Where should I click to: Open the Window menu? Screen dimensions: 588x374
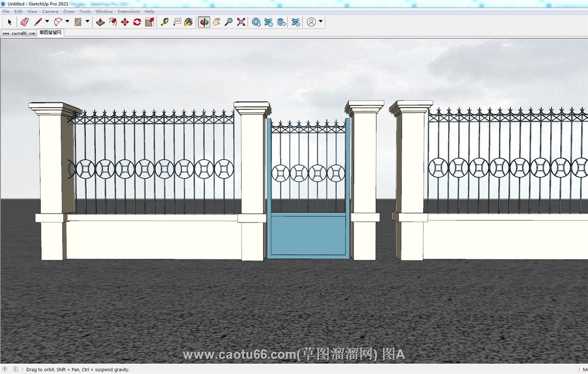[x=104, y=11]
